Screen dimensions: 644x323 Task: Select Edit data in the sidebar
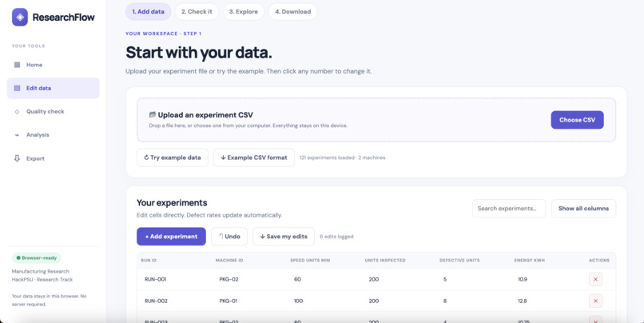coord(53,88)
